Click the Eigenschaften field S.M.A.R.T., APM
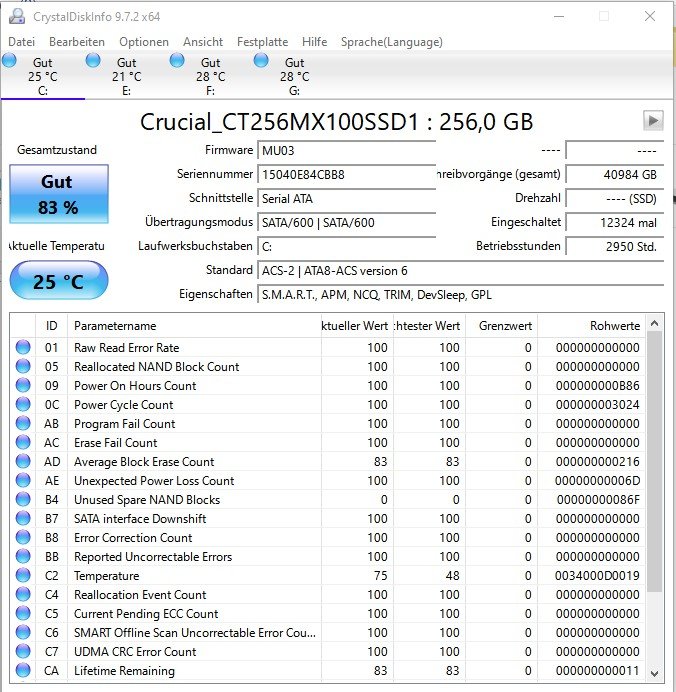 click(460, 294)
